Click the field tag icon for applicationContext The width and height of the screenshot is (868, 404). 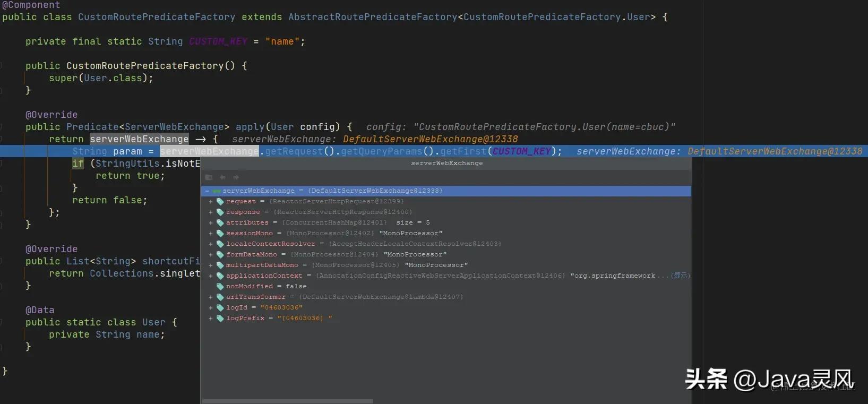tap(220, 276)
